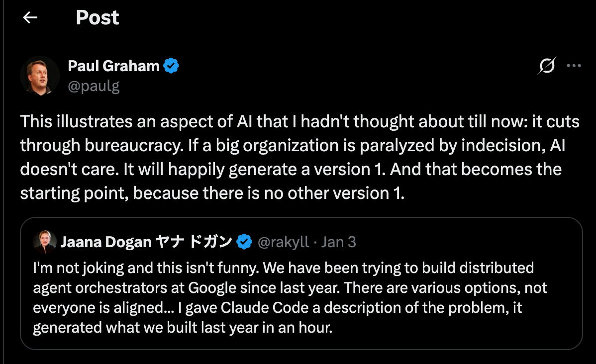Open the three-dot more options menu
The image size is (596, 364).
(574, 66)
